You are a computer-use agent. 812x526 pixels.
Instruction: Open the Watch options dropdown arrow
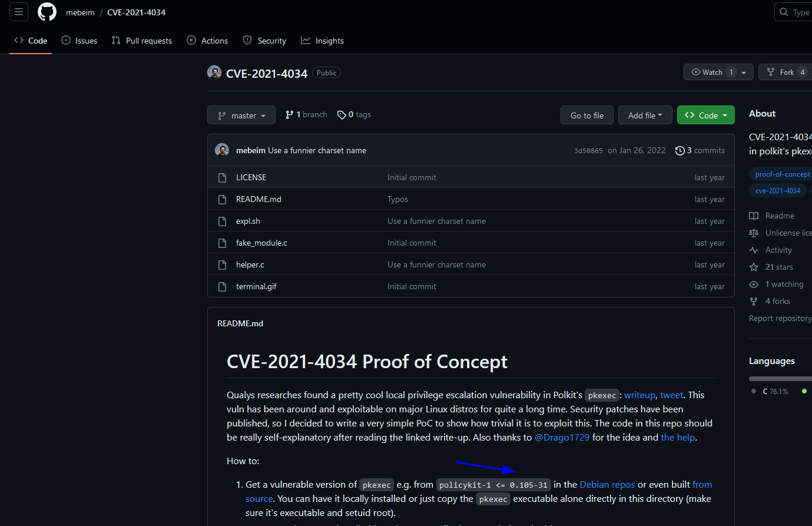pyautogui.click(x=744, y=72)
